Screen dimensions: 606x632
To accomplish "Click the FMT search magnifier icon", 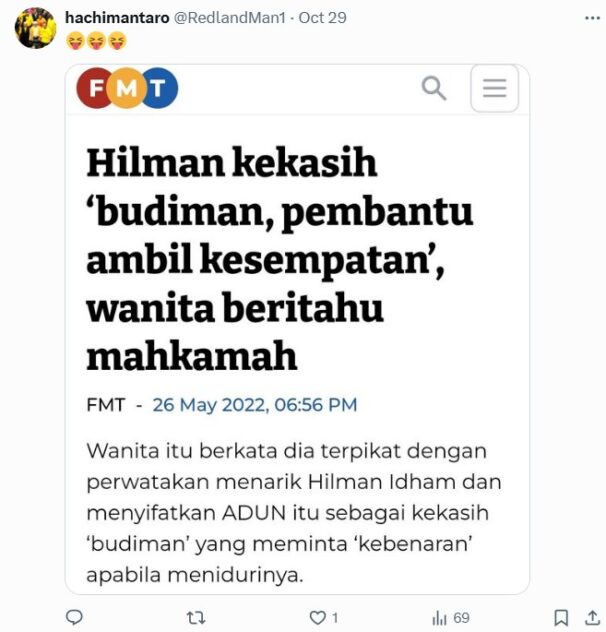I will 434,88.
